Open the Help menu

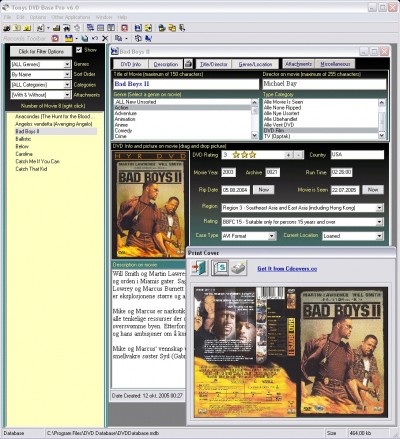click(x=122, y=17)
